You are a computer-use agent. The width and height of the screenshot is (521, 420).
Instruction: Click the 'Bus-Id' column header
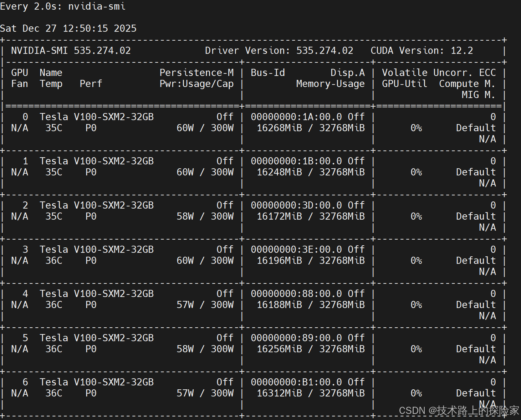pyautogui.click(x=268, y=73)
